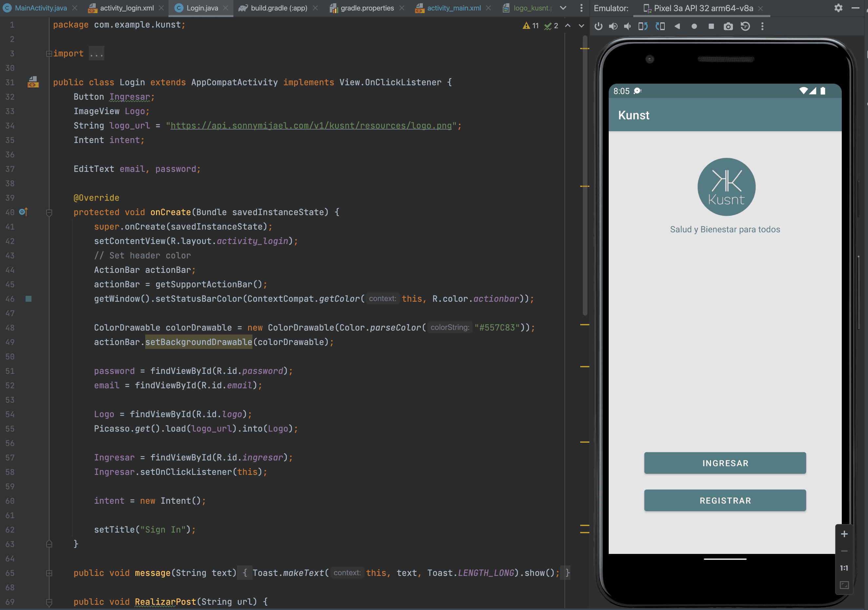Tap the emulator gesture navigation handle

point(725,559)
